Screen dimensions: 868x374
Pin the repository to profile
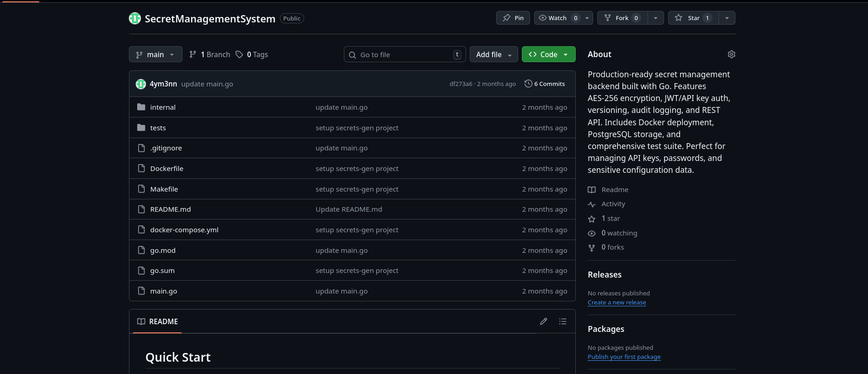tap(513, 18)
